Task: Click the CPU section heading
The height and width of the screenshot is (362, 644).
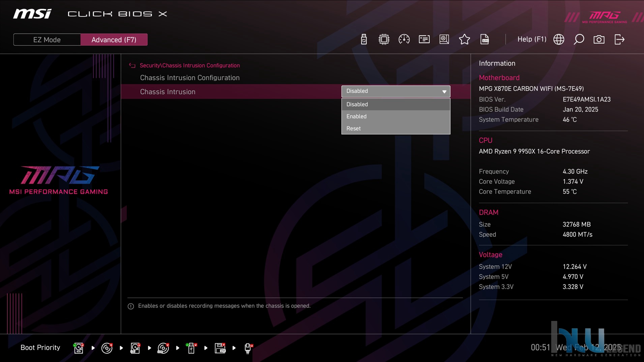Action: [486, 141]
